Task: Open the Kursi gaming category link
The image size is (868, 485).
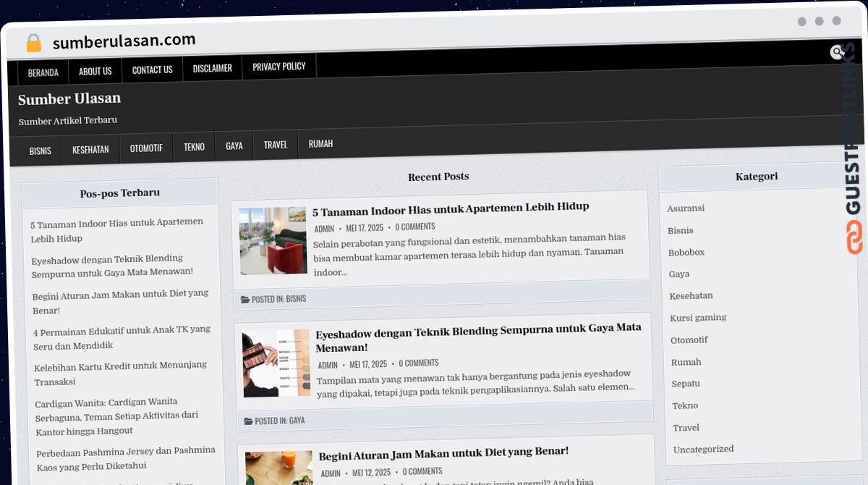Action: pos(698,318)
